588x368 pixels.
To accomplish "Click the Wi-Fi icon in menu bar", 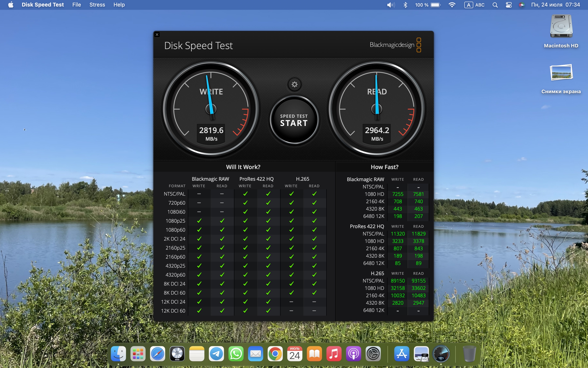I will click(452, 5).
